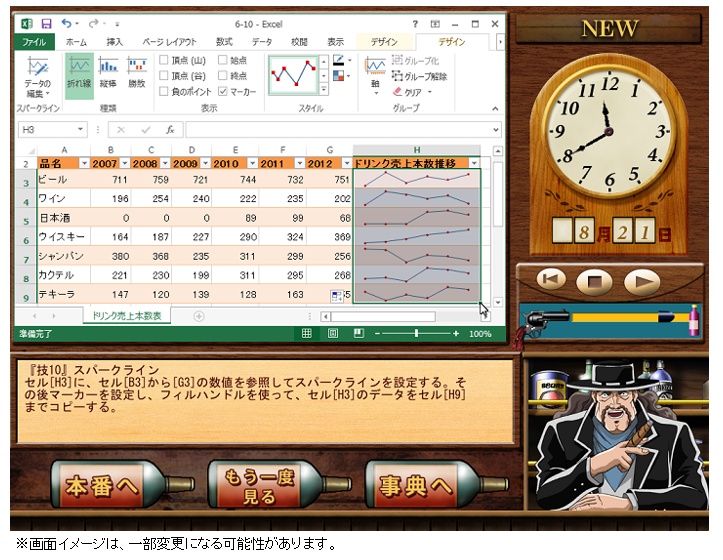
Task: Click the undo arrow icon
Action: click(x=67, y=22)
